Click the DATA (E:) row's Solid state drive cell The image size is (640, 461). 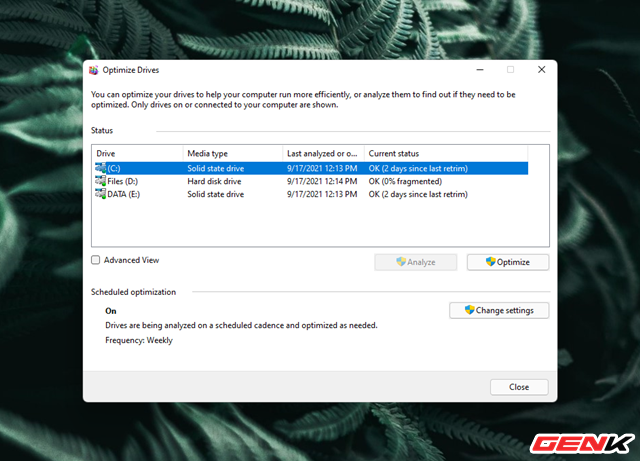(x=216, y=194)
